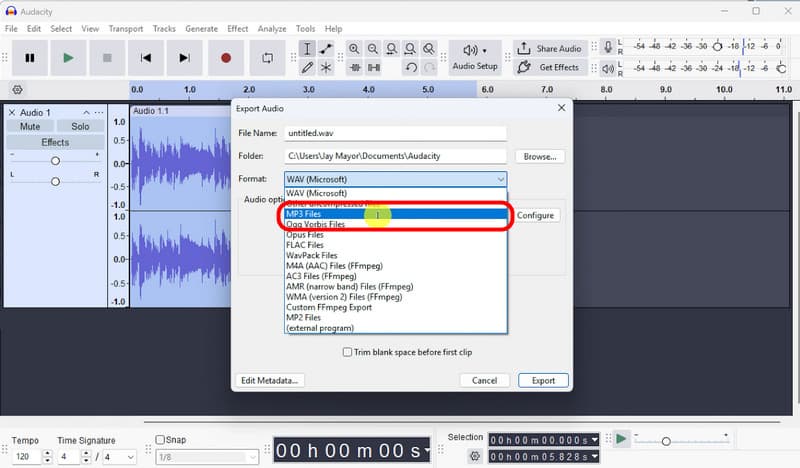Open the Effect menu
Viewport: 800px width, 468px height.
238,29
